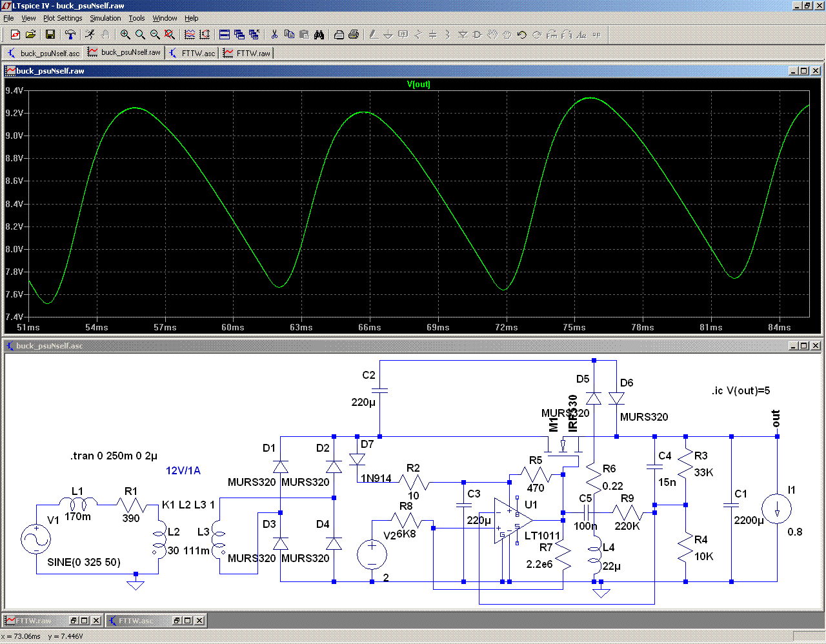This screenshot has height=644, width=826.
Task: Restore the minimized FTTW.raw window
Action: coord(74,621)
